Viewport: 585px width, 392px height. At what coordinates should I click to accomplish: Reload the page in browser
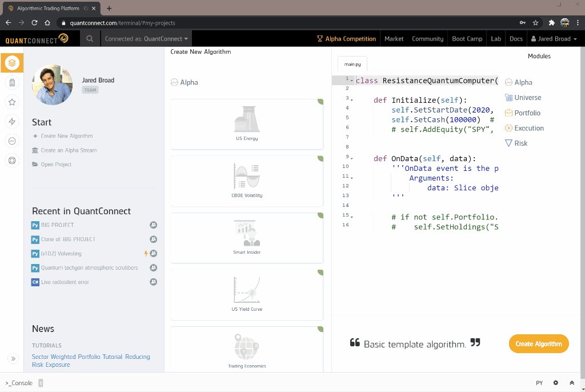click(34, 23)
